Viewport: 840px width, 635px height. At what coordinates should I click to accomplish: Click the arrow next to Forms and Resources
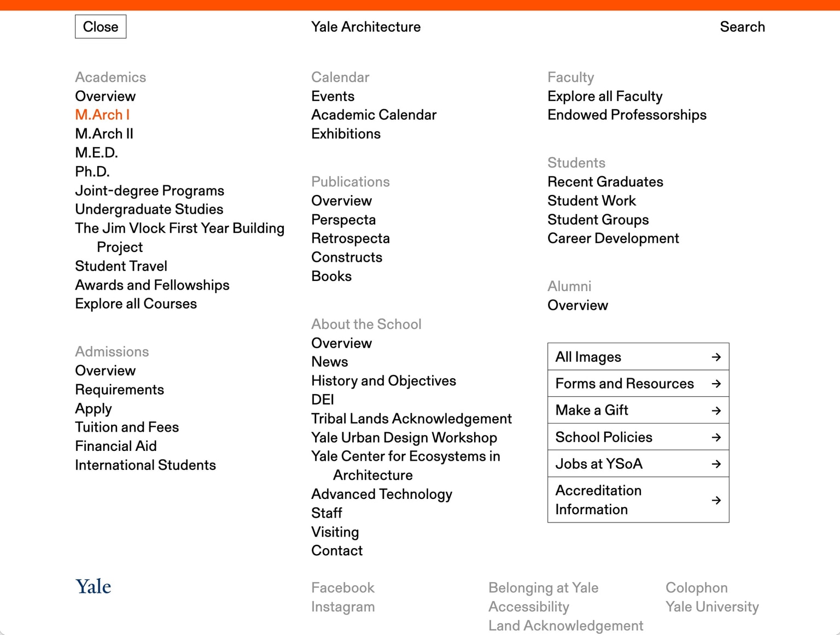[x=716, y=384]
